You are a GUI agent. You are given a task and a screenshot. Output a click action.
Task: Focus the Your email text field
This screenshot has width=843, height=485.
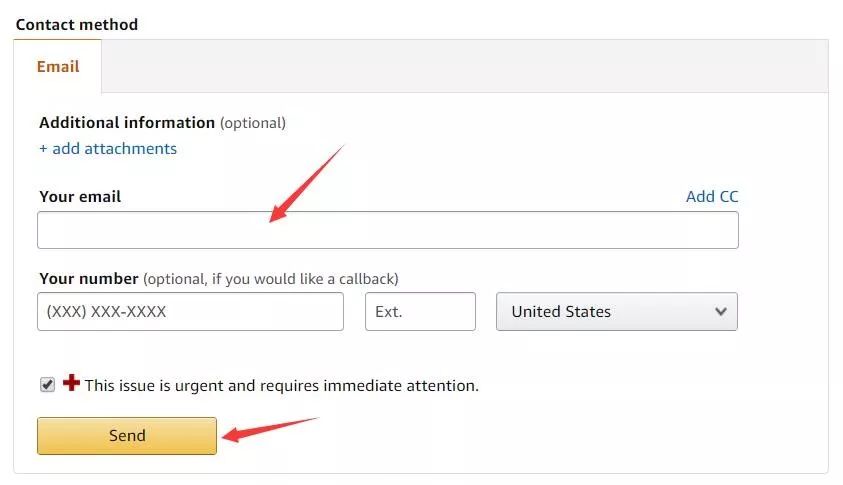point(388,230)
